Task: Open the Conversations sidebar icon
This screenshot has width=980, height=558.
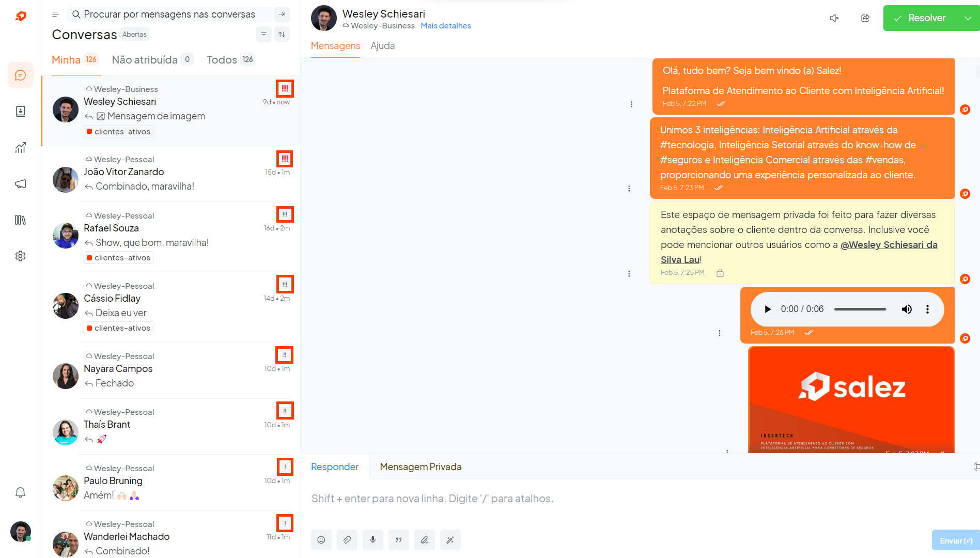Action: coord(21,75)
